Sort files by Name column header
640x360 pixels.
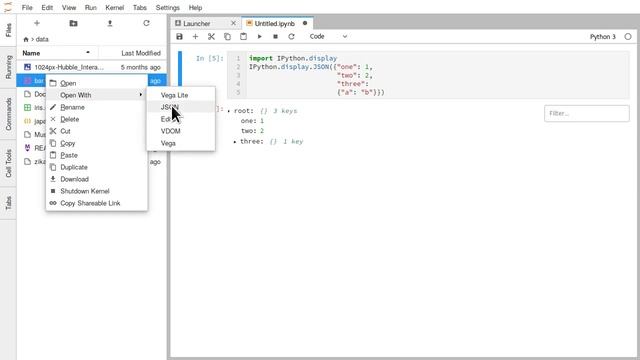(x=57, y=53)
